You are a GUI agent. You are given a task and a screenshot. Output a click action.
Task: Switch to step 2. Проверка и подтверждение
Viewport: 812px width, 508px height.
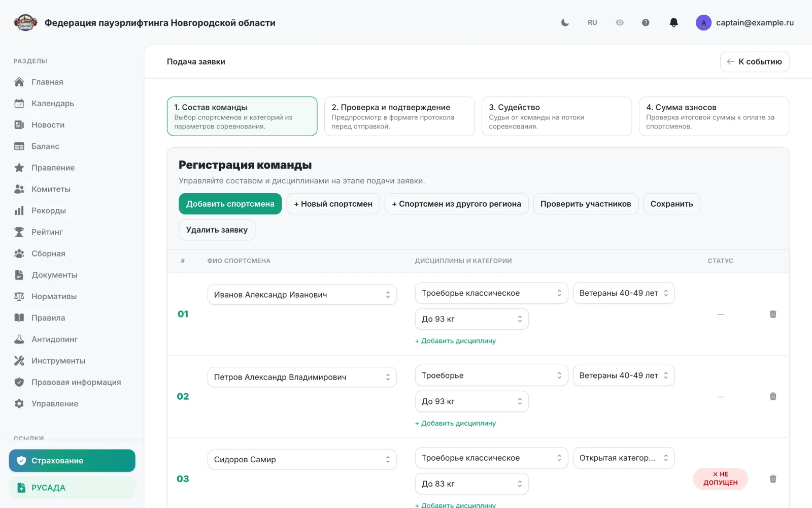pyautogui.click(x=399, y=116)
